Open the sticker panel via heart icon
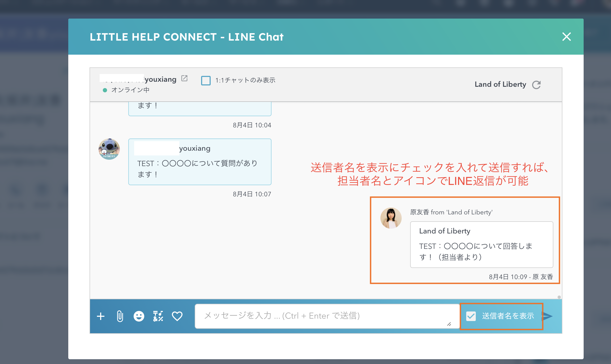Screen dimensions: 611x364 [x=177, y=316]
